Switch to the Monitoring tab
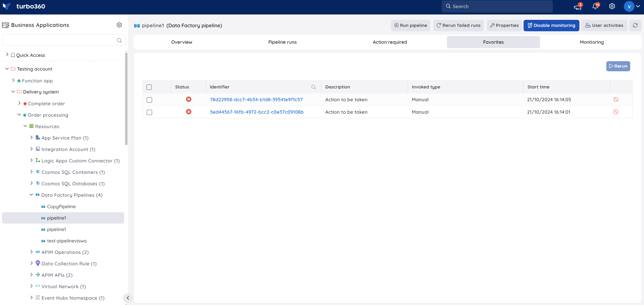Image resolution: width=644 pixels, height=305 pixels. pyautogui.click(x=592, y=42)
